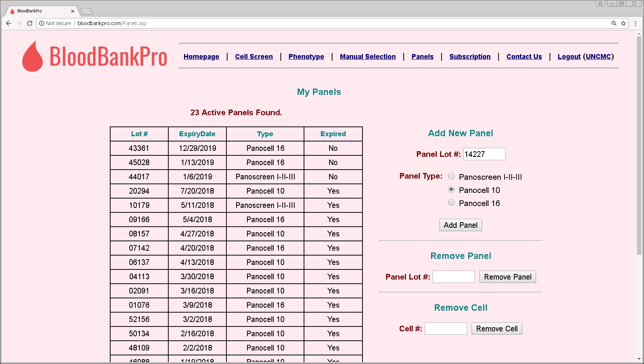The width and height of the screenshot is (644, 364).
Task: Click the Chrome profile user icon
Action: (x=601, y=3)
